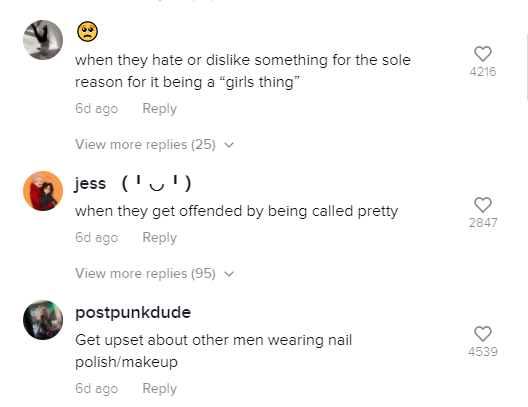
Task: Open postpunkdude's profile avatar
Action: tap(43, 320)
